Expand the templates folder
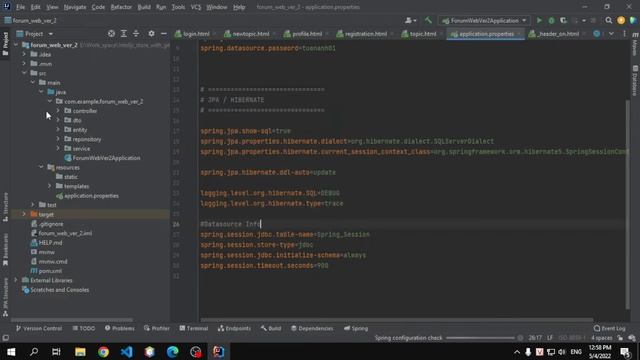This screenshot has width=640, height=360. pos(49,186)
